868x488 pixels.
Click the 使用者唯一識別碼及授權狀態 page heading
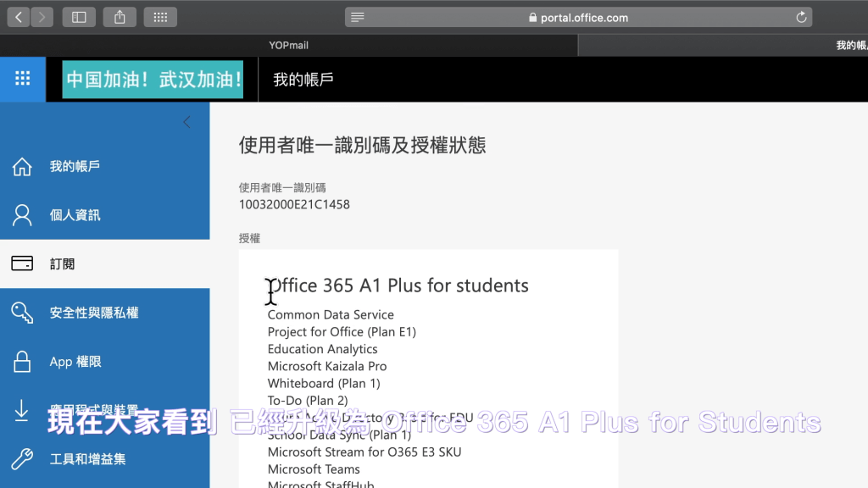pos(363,146)
